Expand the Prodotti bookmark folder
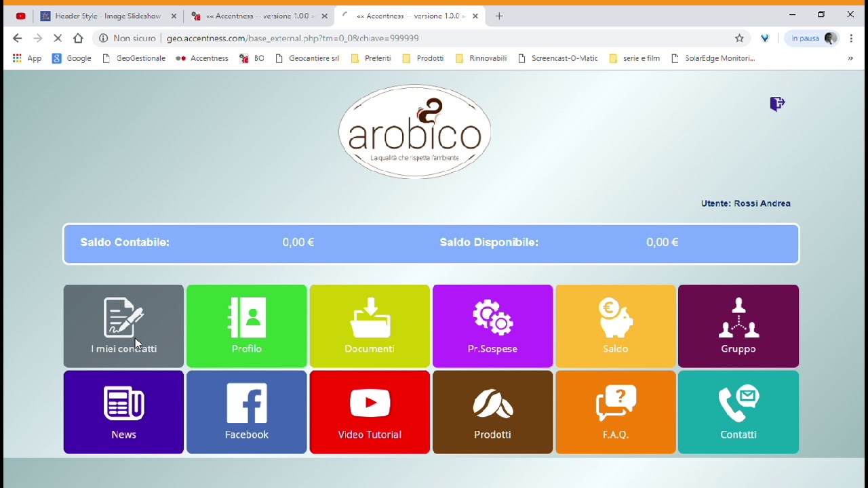Viewport: 868px width, 488px height. pyautogui.click(x=423, y=58)
